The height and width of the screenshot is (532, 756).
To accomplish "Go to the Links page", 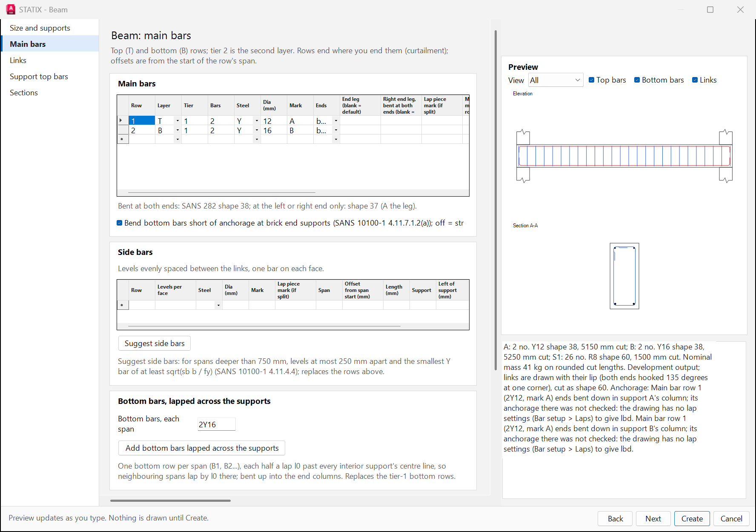I will click(50, 60).
